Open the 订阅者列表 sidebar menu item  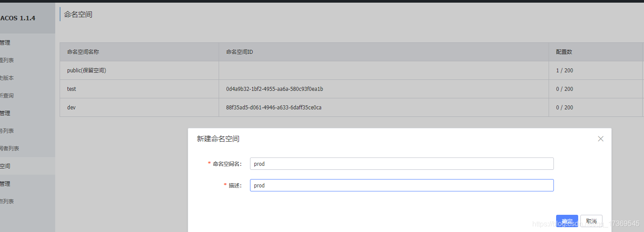[x=27, y=149]
